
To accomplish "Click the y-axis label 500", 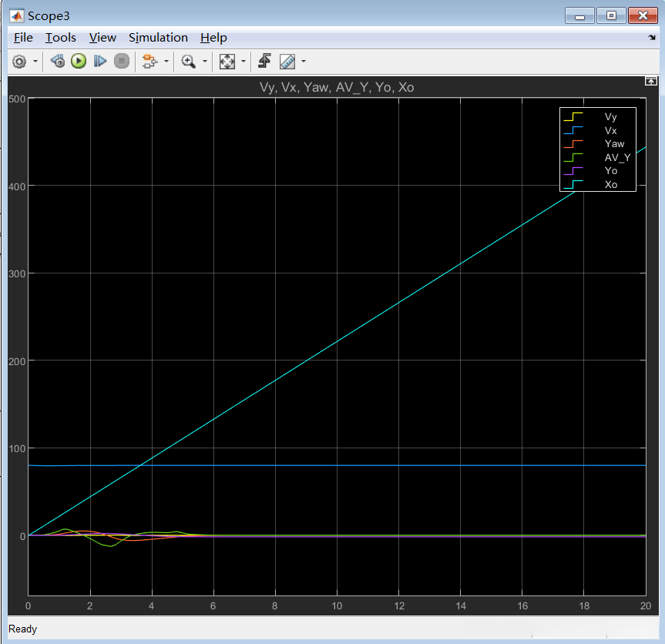I will (x=17, y=99).
